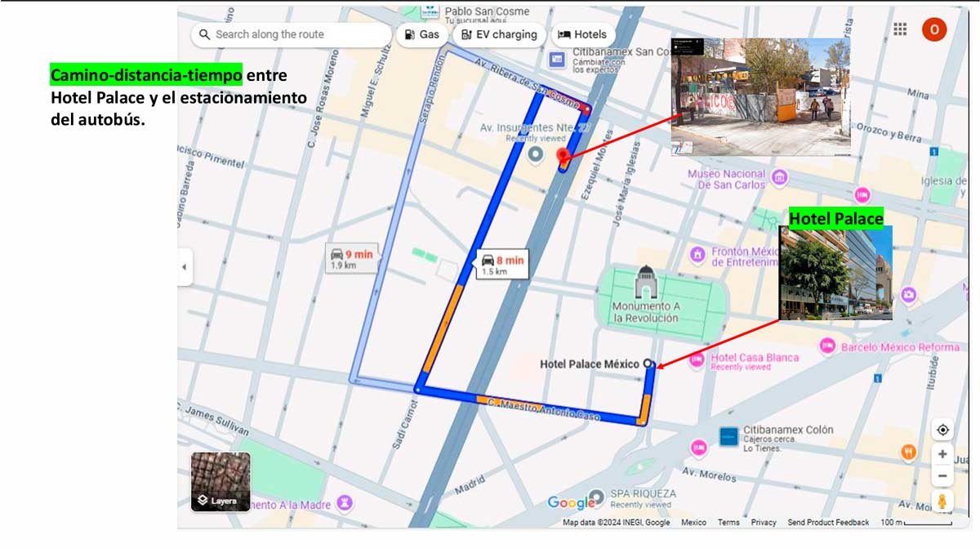This screenshot has height=549, width=980.
Task: Click the Mexico footer link
Action: [693, 523]
